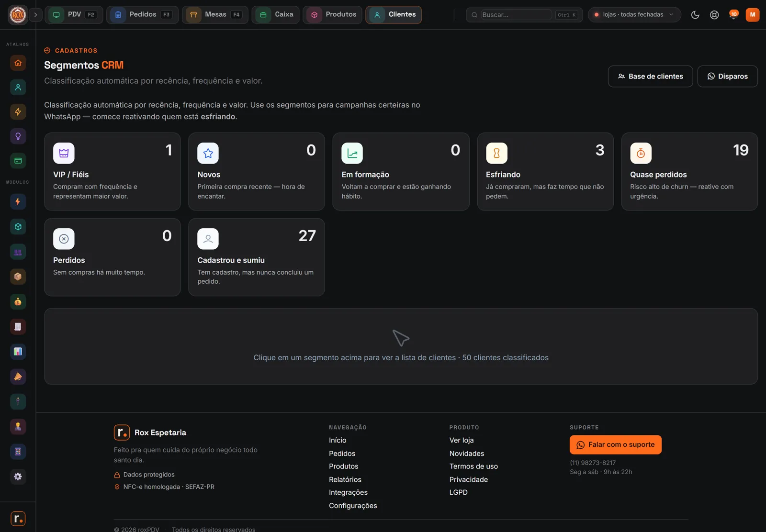Select the Quase perdidos segment card
Screen dimensions: 766x532
(x=689, y=172)
